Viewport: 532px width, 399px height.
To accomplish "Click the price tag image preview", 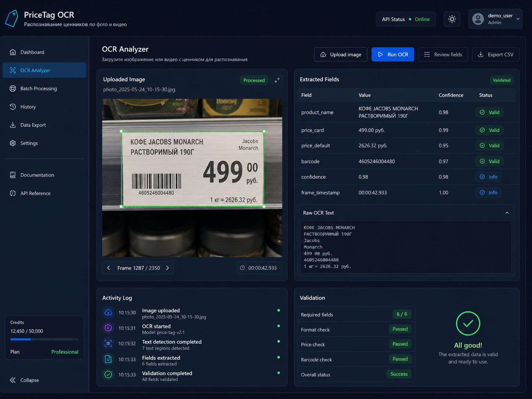I will tap(192, 178).
